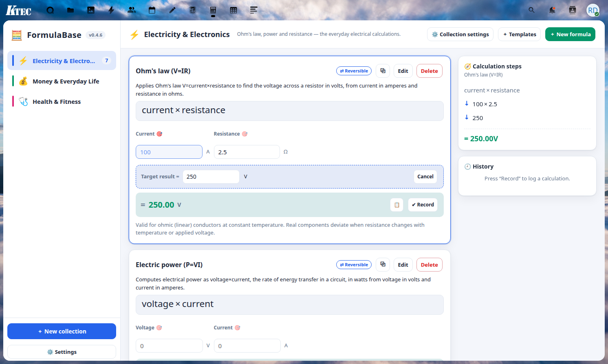Click the v0.4.6 version badge

click(x=96, y=35)
